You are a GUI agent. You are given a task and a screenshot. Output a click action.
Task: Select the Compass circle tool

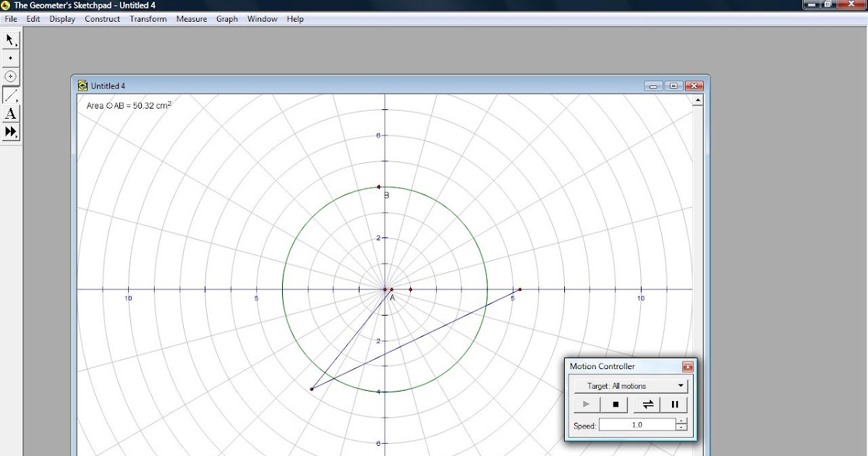(11, 76)
